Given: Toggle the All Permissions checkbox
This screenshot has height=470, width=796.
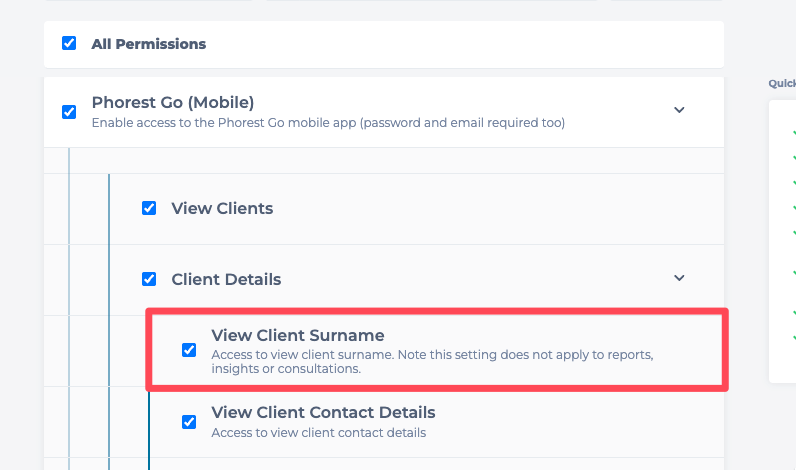Looking at the screenshot, I should point(69,44).
